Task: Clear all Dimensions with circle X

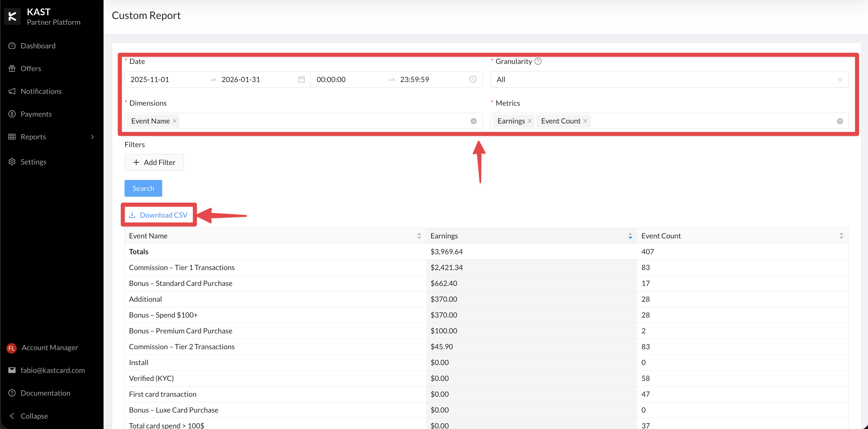Action: tap(473, 121)
